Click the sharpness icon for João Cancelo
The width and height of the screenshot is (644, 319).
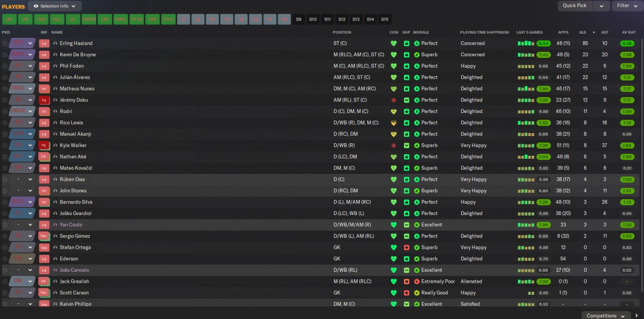click(407, 270)
